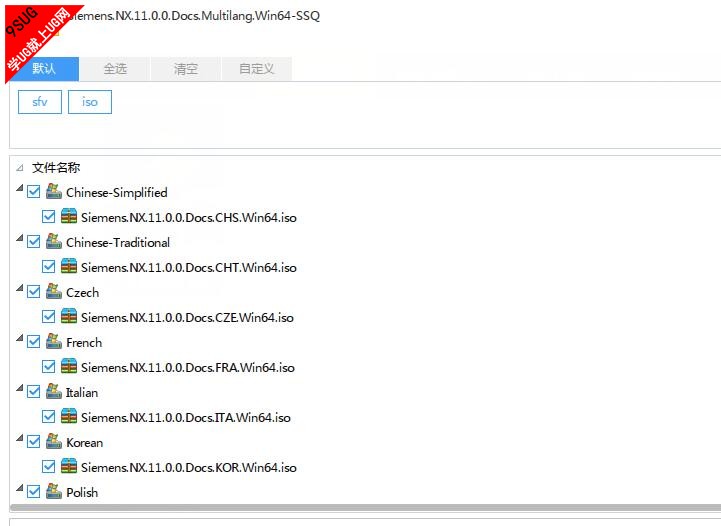Uncheck the Chinese-Simplified folder checkbox

(x=34, y=192)
